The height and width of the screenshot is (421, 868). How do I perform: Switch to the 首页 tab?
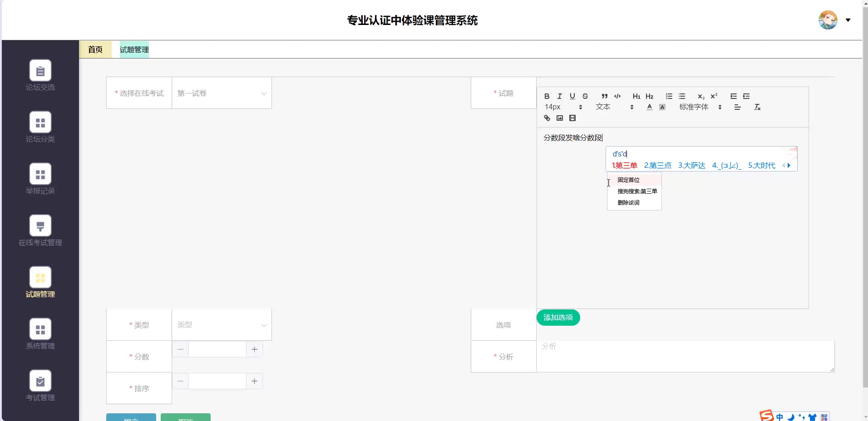coord(95,49)
